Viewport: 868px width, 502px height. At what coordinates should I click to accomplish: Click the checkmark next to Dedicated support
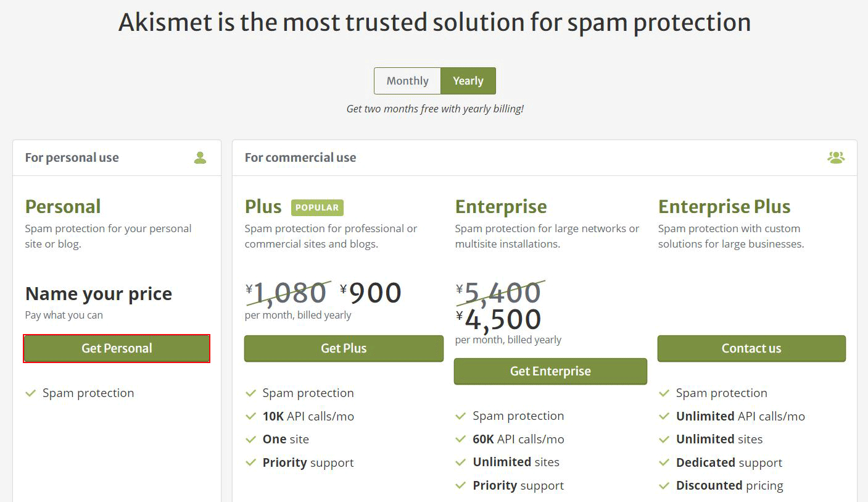click(664, 462)
